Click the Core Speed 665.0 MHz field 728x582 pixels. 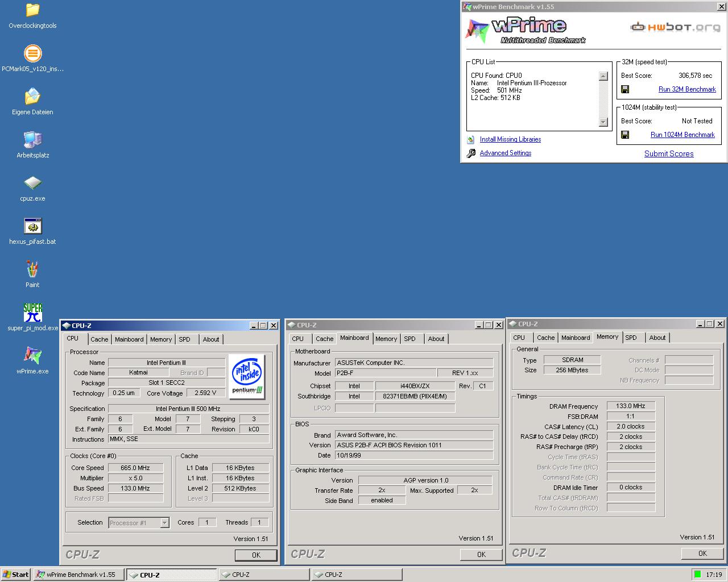click(x=135, y=468)
